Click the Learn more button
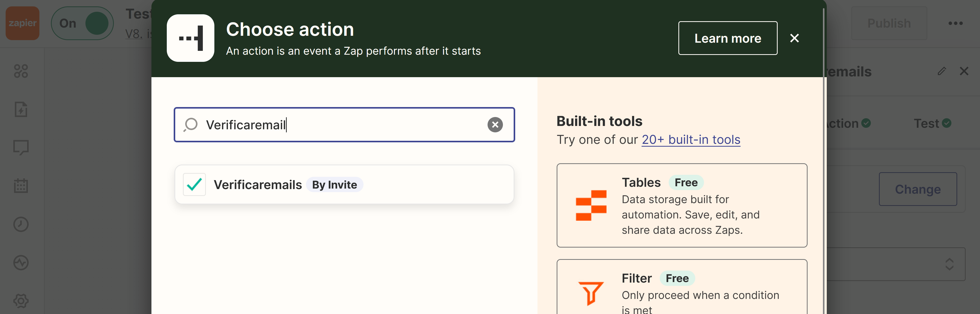The width and height of the screenshot is (980, 314). pos(728,38)
